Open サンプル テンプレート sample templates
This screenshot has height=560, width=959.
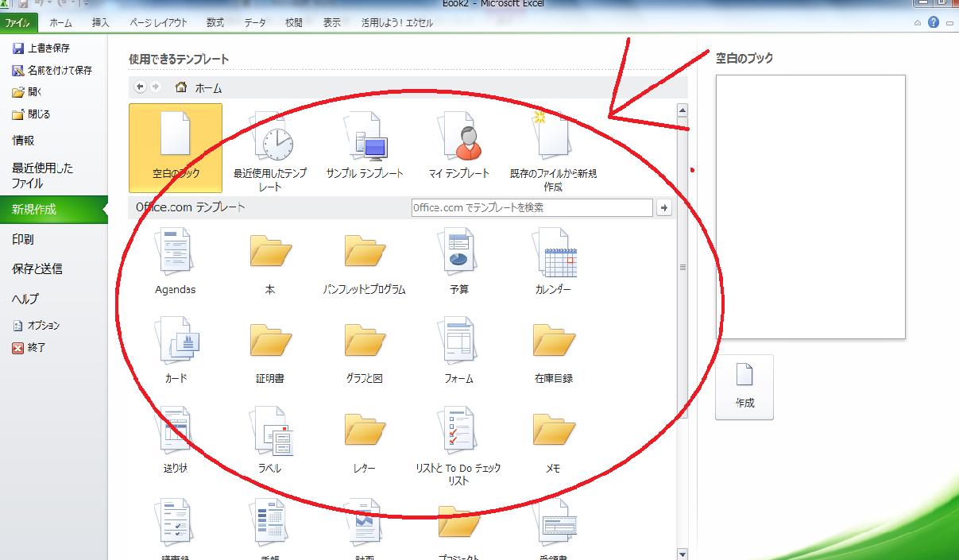[x=365, y=145]
